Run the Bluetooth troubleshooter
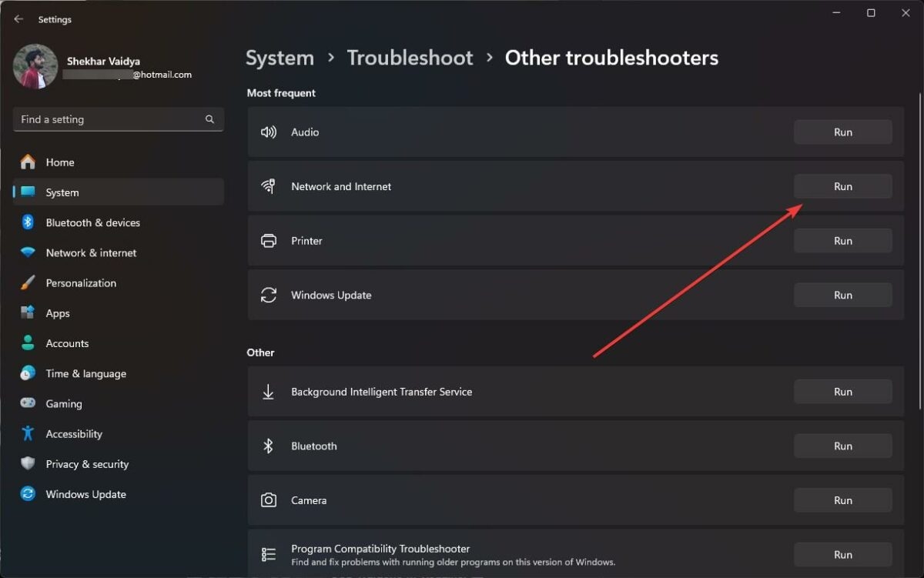This screenshot has height=578, width=924. coord(842,446)
